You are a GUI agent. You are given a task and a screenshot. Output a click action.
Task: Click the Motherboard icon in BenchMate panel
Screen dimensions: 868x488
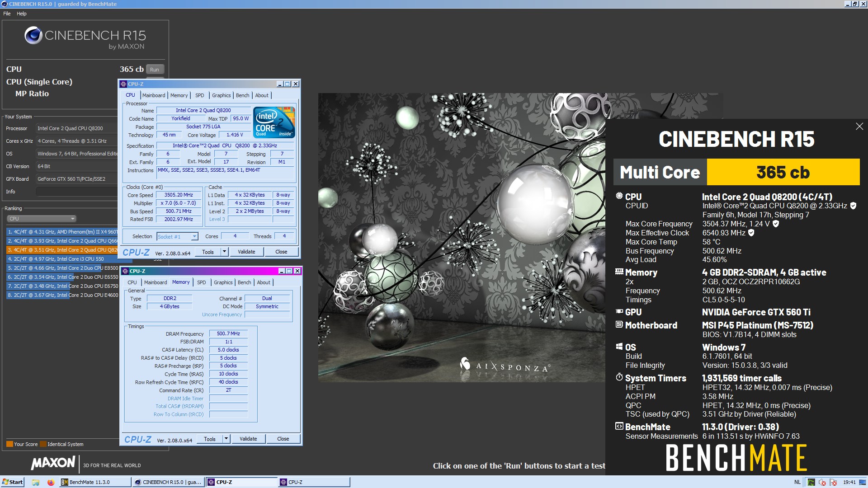(x=619, y=324)
